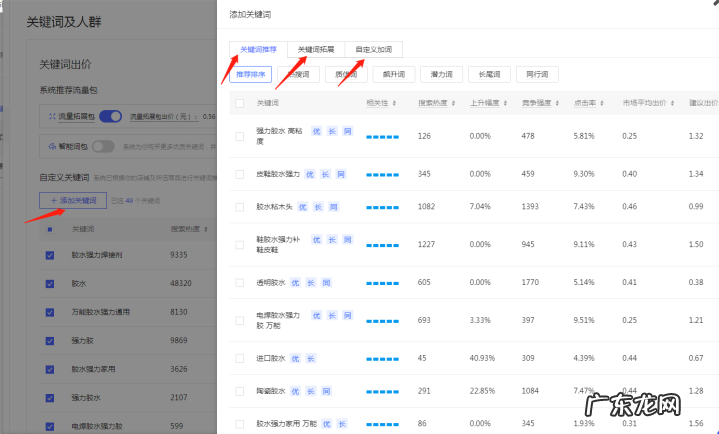This screenshot has width=719, height=434.
Task: Click the 同 tag beside 透明胶水
Action: click(326, 283)
